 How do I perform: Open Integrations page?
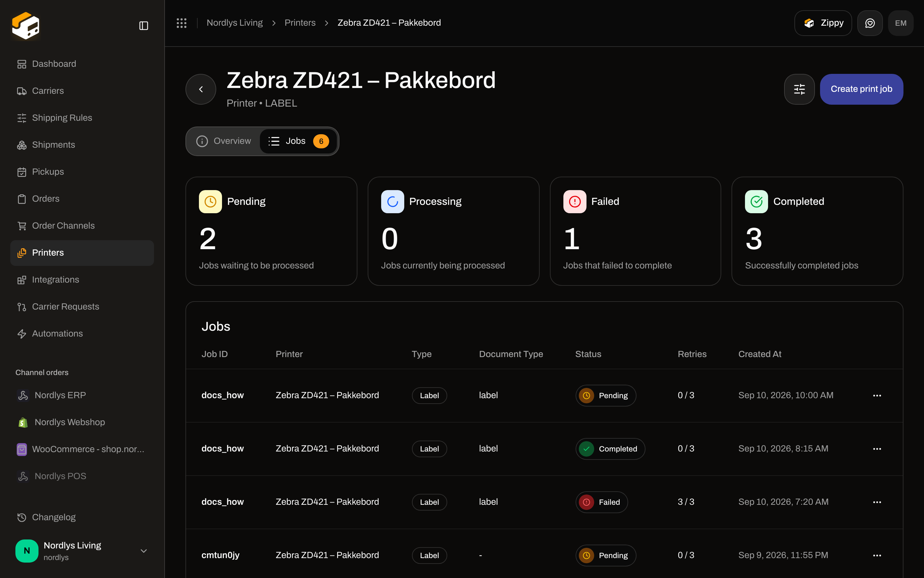click(x=82, y=280)
